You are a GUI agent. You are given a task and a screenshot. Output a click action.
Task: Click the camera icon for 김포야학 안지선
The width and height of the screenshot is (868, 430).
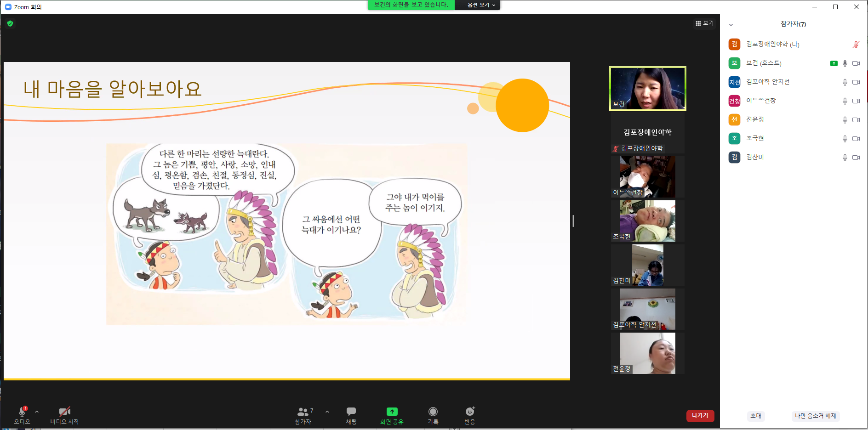point(856,82)
